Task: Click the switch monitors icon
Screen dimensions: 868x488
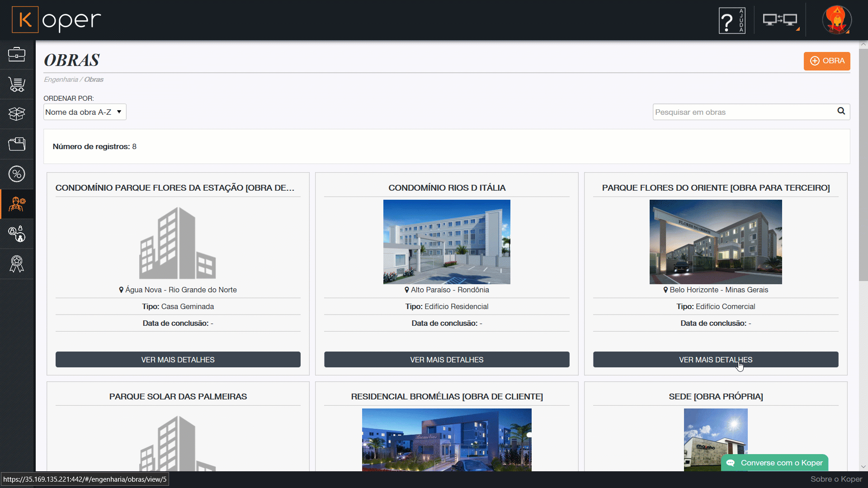Action: 780,21
